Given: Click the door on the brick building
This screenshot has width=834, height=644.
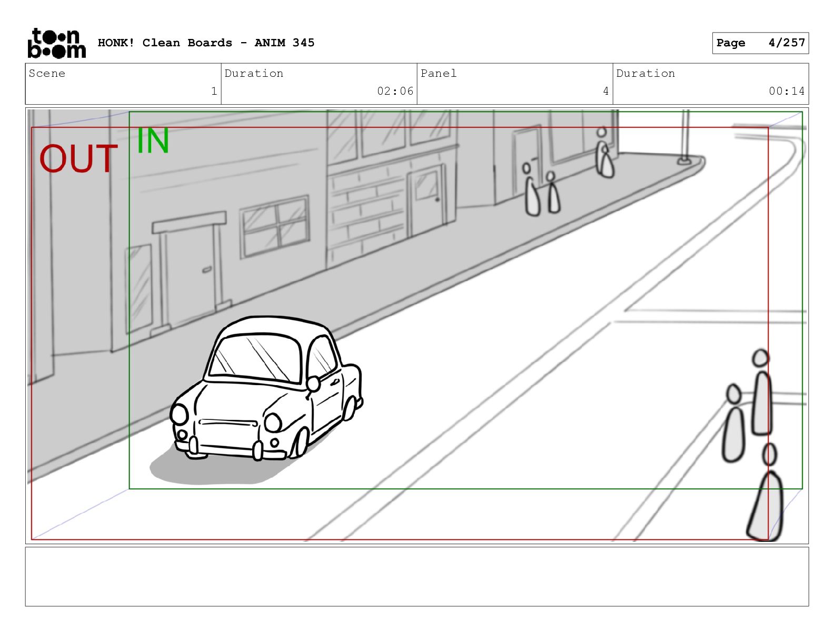Looking at the screenshot, I should [x=426, y=200].
